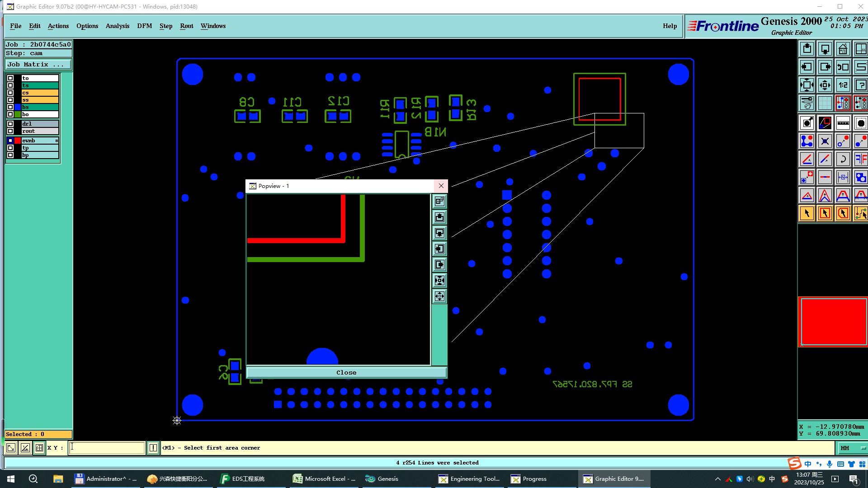Toggle the checkbox for layer ts
868x488 pixels.
pyautogui.click(x=10, y=85)
